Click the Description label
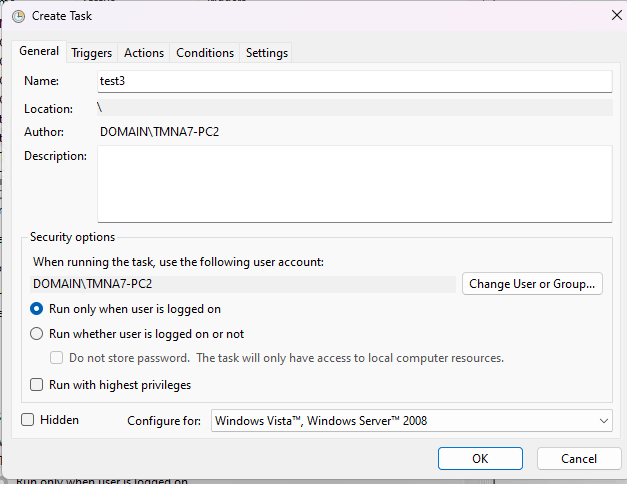Screen dimensions: 627x484 (x=55, y=156)
